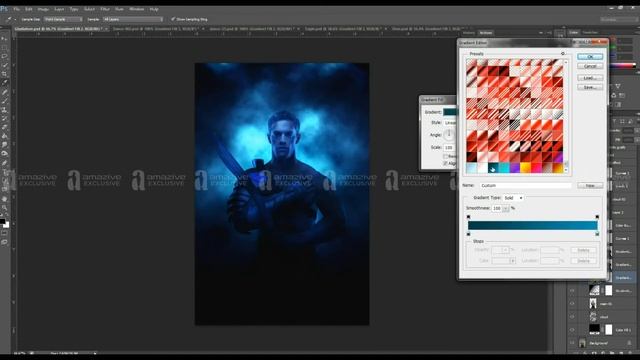Select the Pen tool
This screenshot has height=360, width=640.
[4, 163]
